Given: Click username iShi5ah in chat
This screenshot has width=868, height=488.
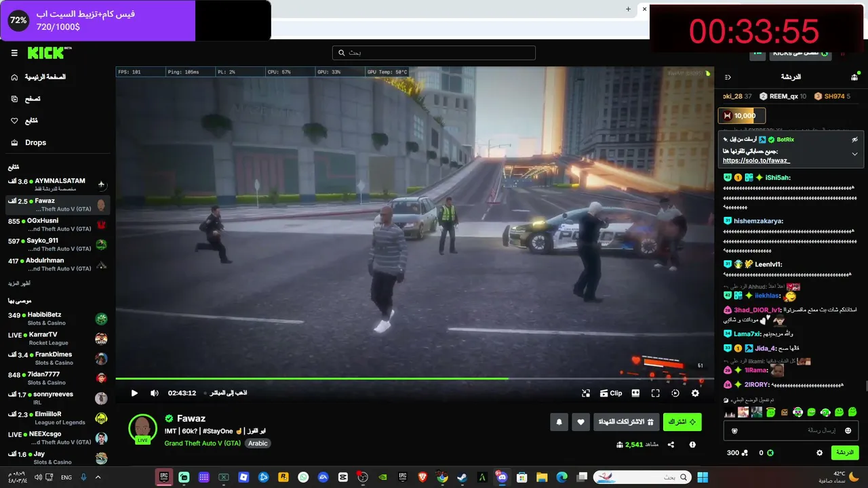Looking at the screenshot, I should tap(776, 178).
